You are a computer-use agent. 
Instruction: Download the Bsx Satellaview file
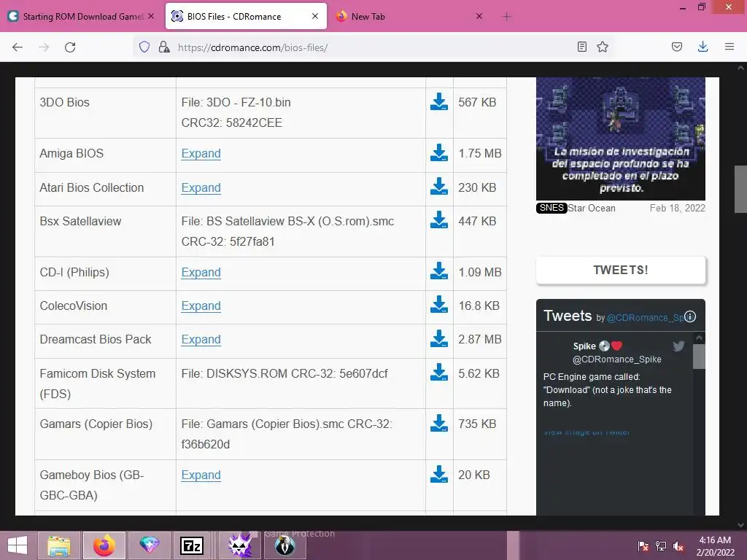coord(438,220)
